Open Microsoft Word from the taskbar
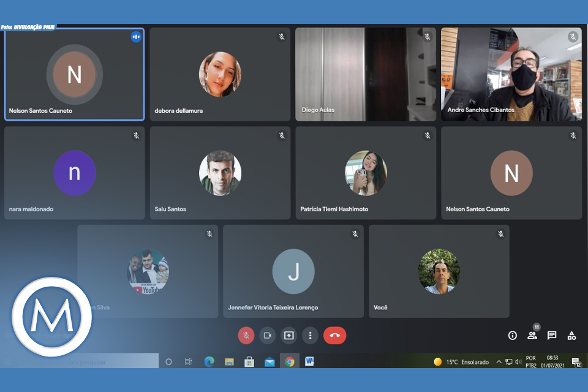The height and width of the screenshot is (392, 588). (x=309, y=362)
